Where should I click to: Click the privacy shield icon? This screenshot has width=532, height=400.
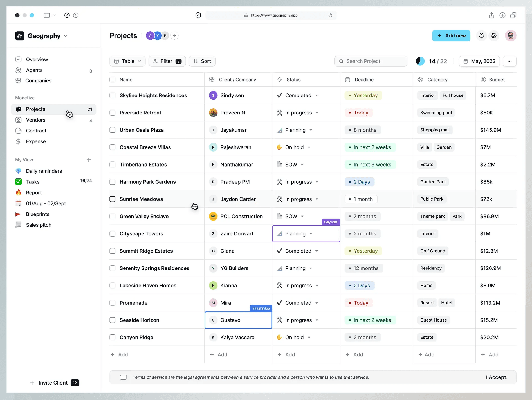[198, 15]
